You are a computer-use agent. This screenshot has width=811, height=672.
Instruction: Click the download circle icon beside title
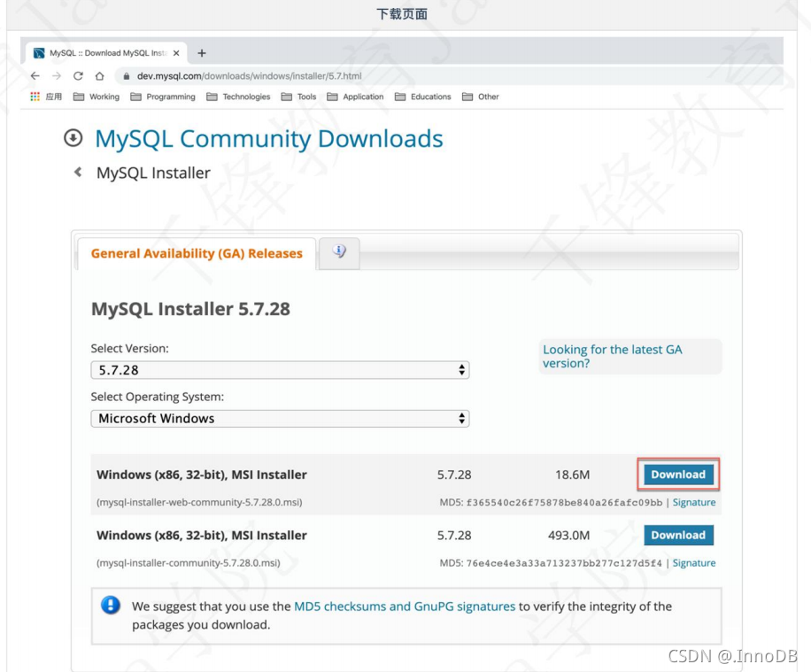point(73,138)
